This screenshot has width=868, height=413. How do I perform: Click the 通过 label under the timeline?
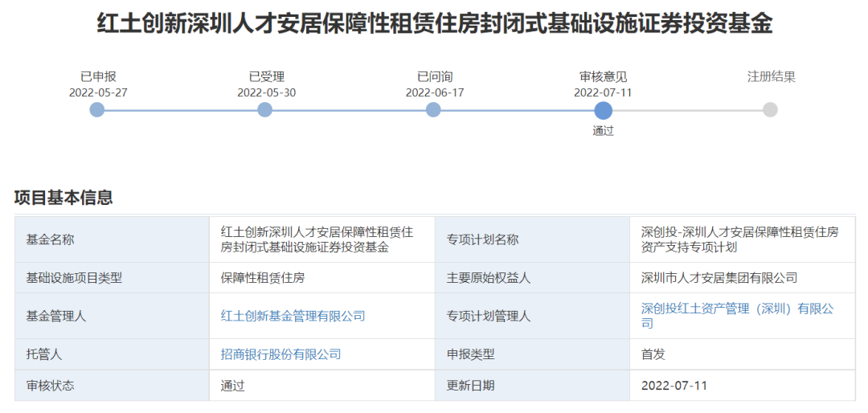[x=604, y=131]
